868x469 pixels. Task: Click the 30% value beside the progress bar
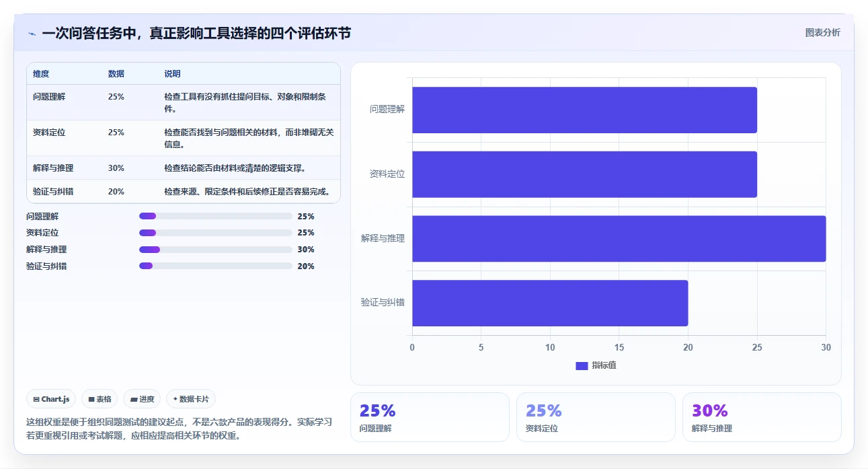click(x=306, y=250)
